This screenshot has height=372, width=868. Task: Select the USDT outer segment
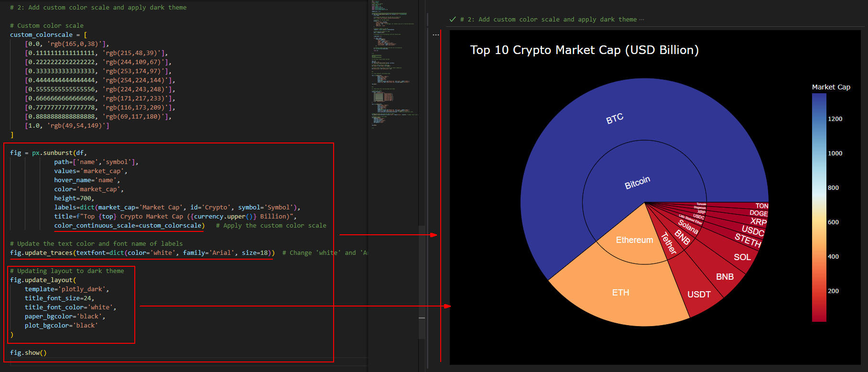coord(699,295)
